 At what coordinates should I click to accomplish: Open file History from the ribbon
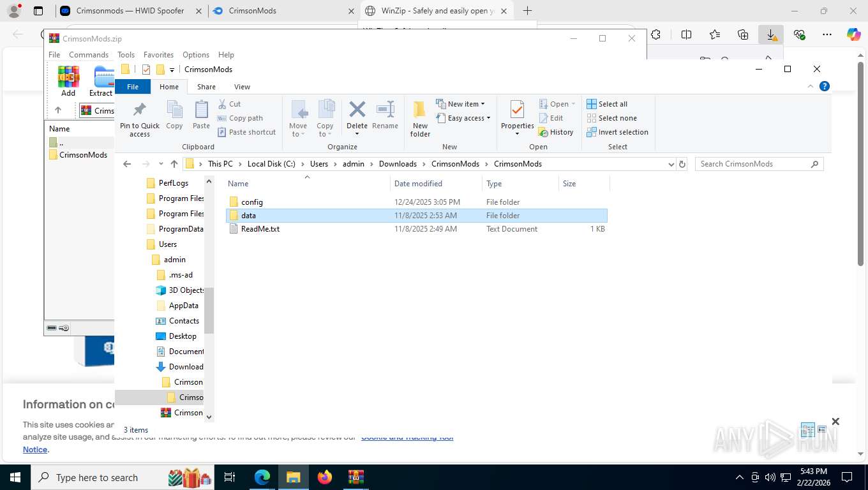tap(556, 132)
